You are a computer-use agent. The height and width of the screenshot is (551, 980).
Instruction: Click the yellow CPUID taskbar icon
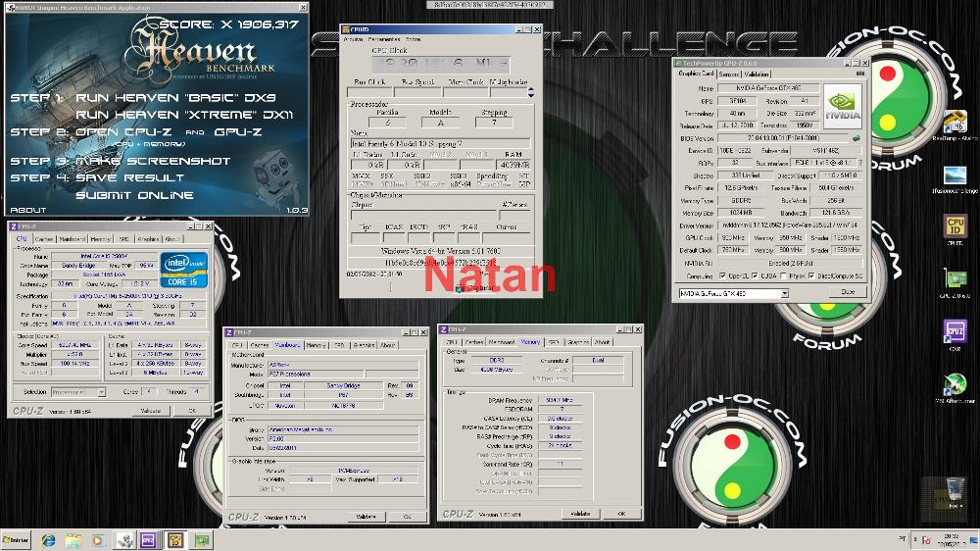click(175, 540)
